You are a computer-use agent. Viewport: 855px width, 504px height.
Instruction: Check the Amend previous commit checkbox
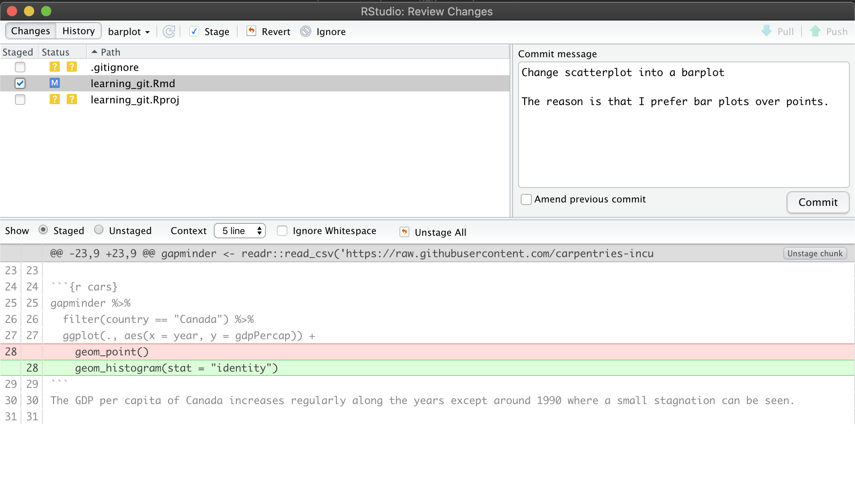coord(526,199)
